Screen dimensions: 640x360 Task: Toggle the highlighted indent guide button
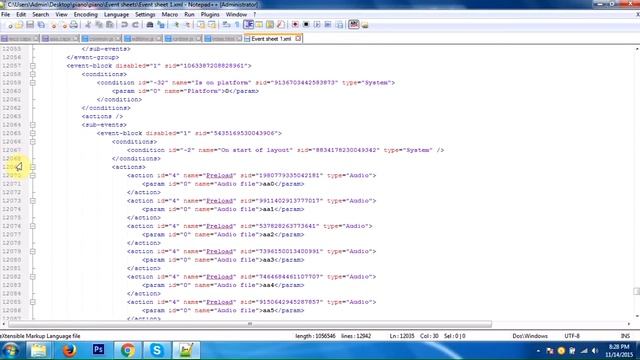[249, 25]
